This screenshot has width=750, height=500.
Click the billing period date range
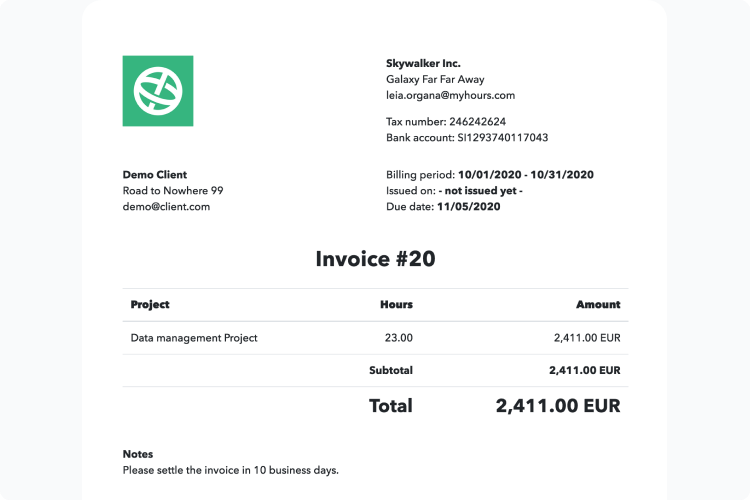(526, 175)
